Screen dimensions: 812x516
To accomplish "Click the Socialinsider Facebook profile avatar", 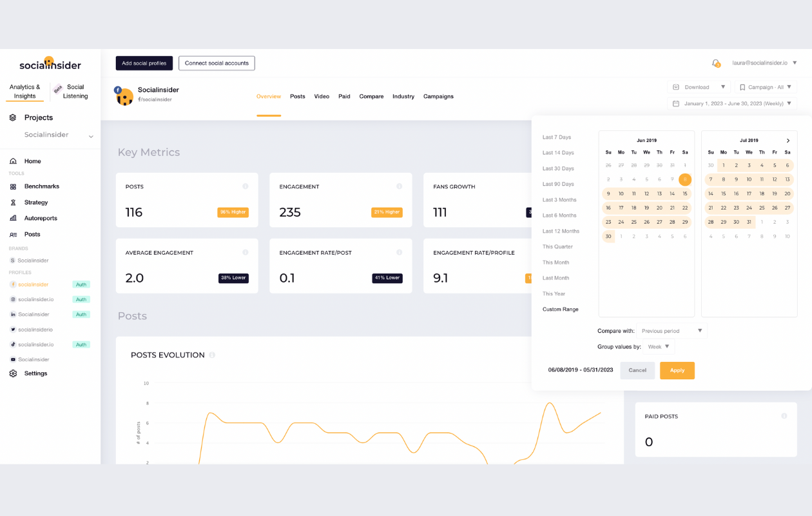I will [x=124, y=95].
